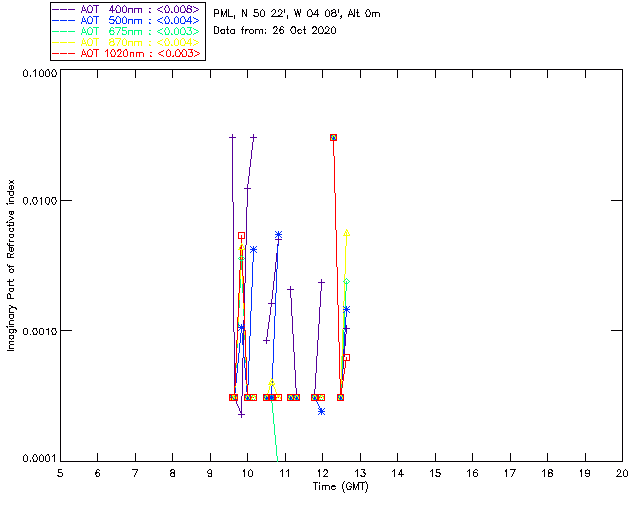Click the y-axis value 0.0010
The width and height of the screenshot is (640, 512).
point(39,331)
